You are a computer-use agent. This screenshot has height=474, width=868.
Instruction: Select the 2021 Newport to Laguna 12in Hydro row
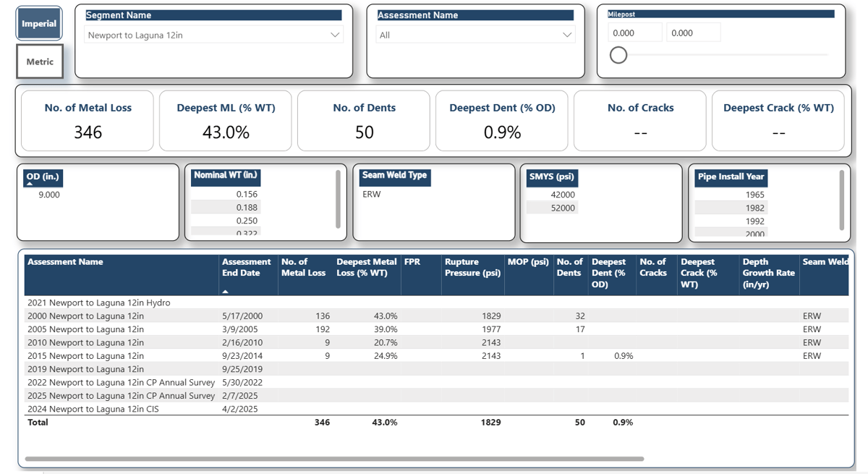point(98,302)
